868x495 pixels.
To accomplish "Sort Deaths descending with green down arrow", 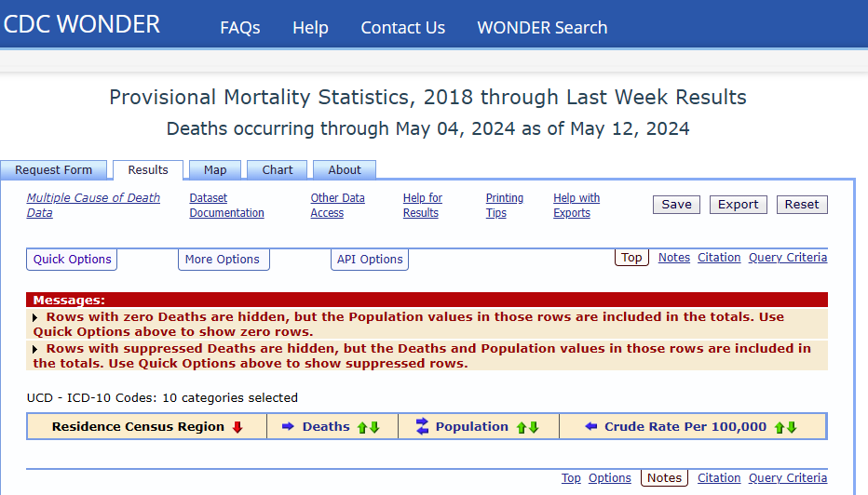I will point(374,427).
